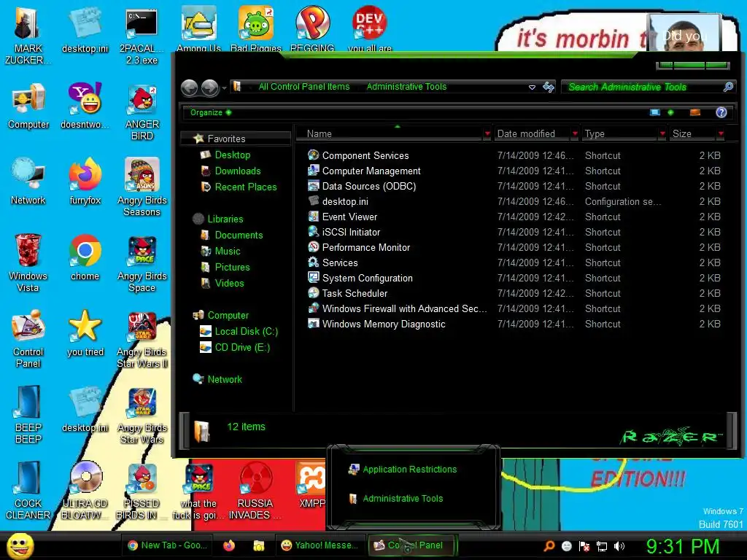Viewport: 747px width, 560px height.
Task: Open the Explorer help question mark icon
Action: point(721,112)
